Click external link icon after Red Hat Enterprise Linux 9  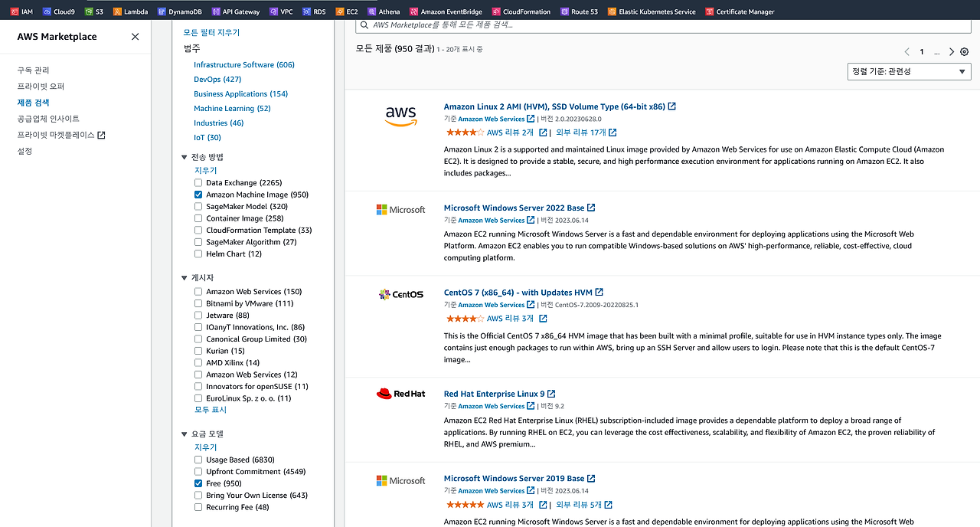[551, 394]
